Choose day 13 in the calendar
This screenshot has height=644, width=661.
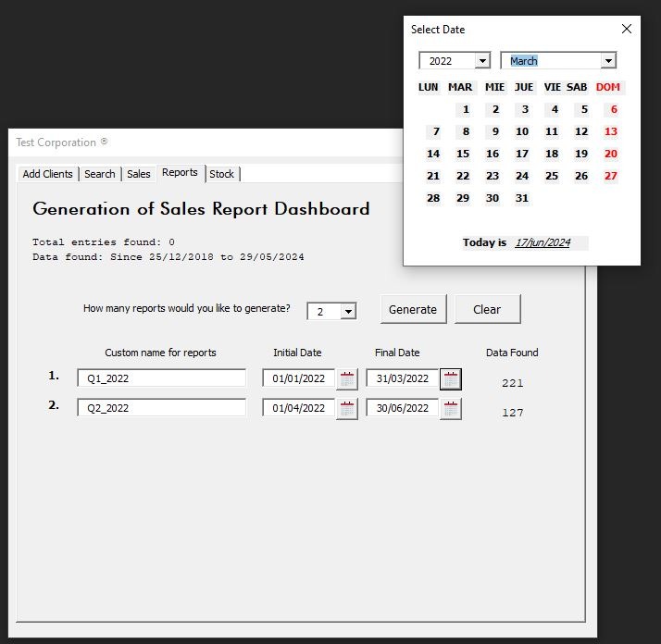point(611,132)
